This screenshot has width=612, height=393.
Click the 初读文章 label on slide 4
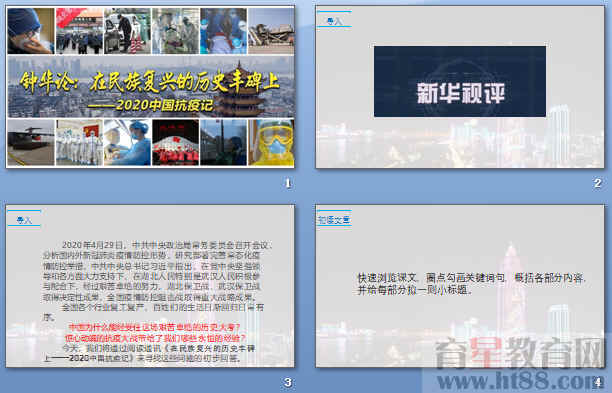point(334,220)
